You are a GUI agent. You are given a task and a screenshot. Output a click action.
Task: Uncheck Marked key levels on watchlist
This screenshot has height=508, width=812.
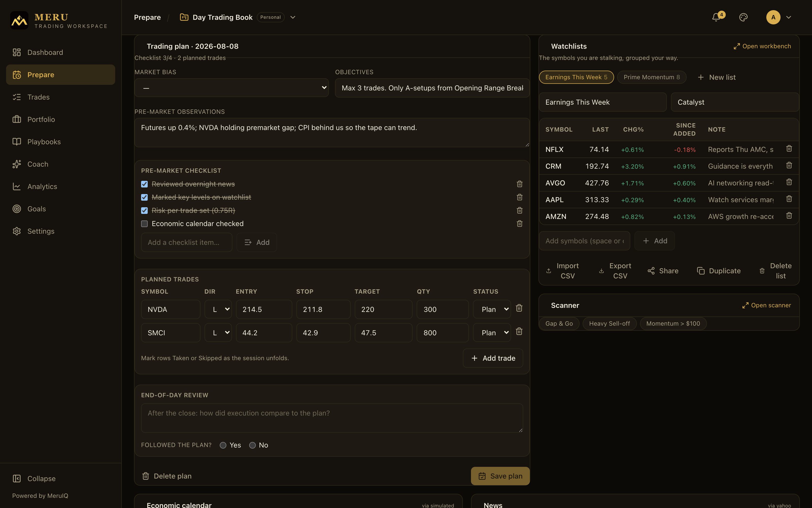click(x=144, y=197)
